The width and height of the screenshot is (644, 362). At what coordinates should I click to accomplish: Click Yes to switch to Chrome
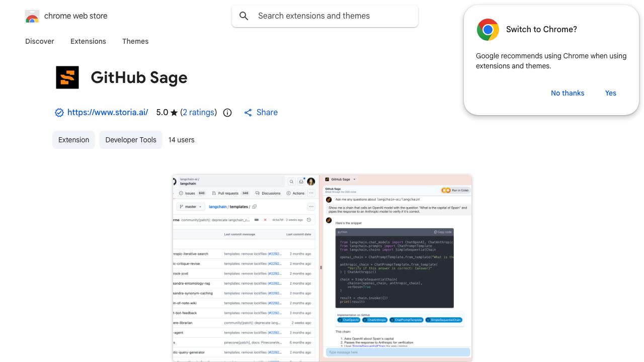coord(611,93)
